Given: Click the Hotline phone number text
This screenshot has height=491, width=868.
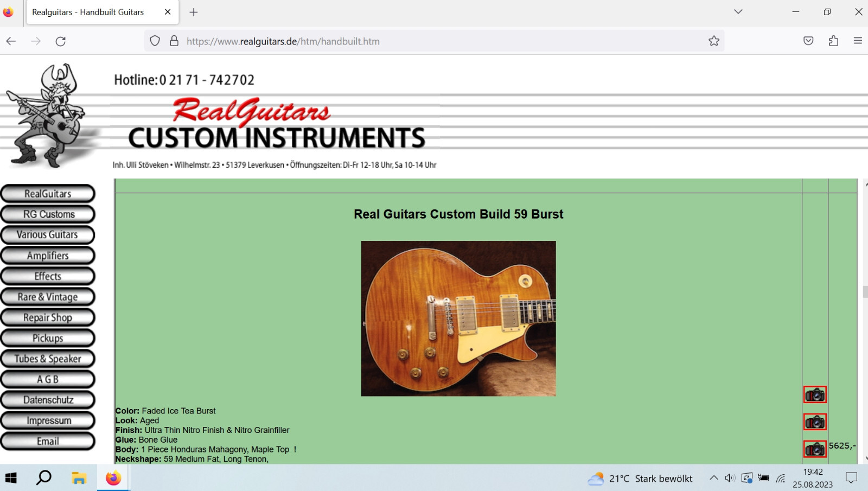Looking at the screenshot, I should pos(184,80).
